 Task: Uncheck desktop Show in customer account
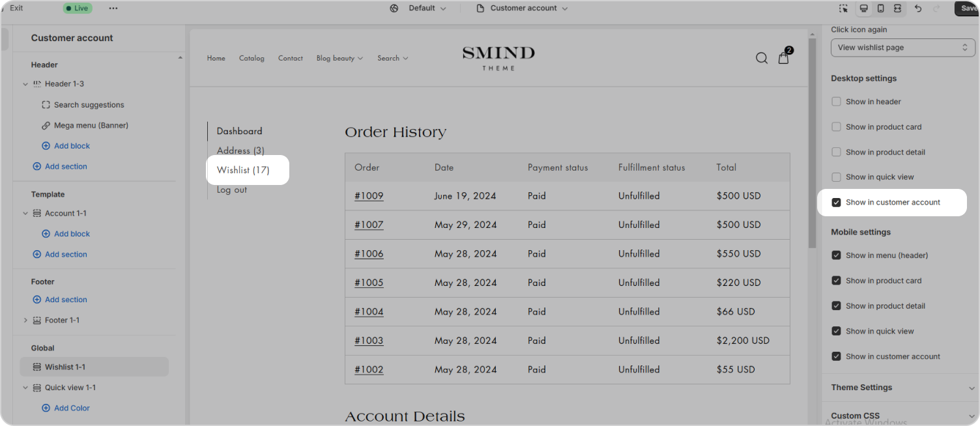pos(836,203)
